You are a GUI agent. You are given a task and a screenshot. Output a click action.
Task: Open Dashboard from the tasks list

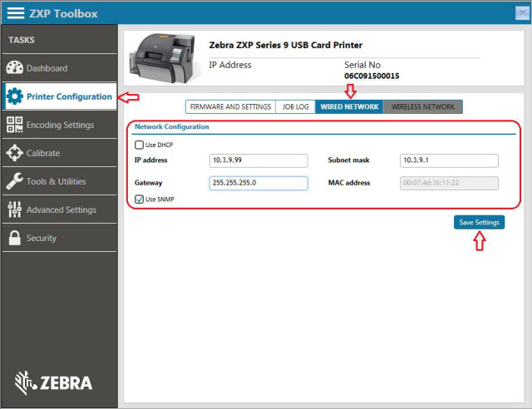[x=59, y=68]
